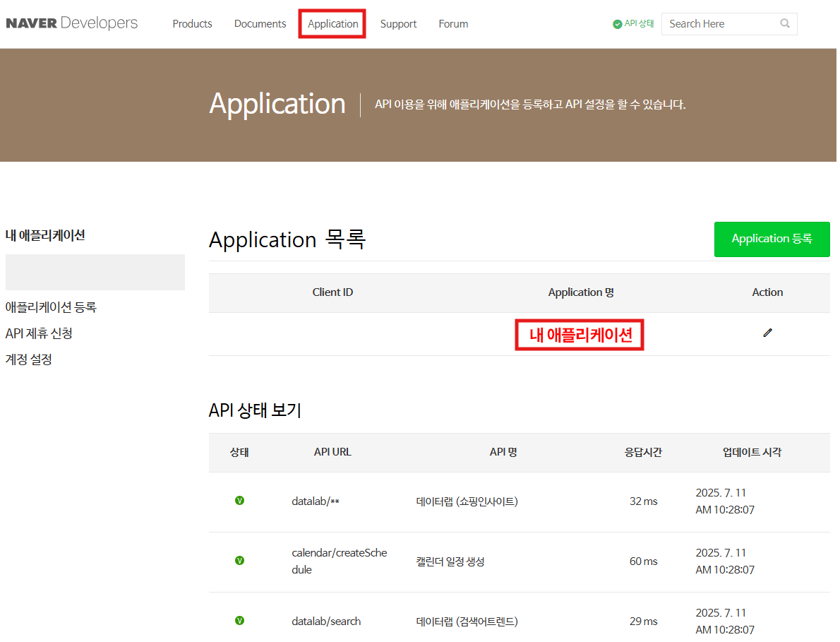This screenshot has width=840, height=642.
Task: Open API 제휴 신청 in sidebar
Action: (39, 333)
